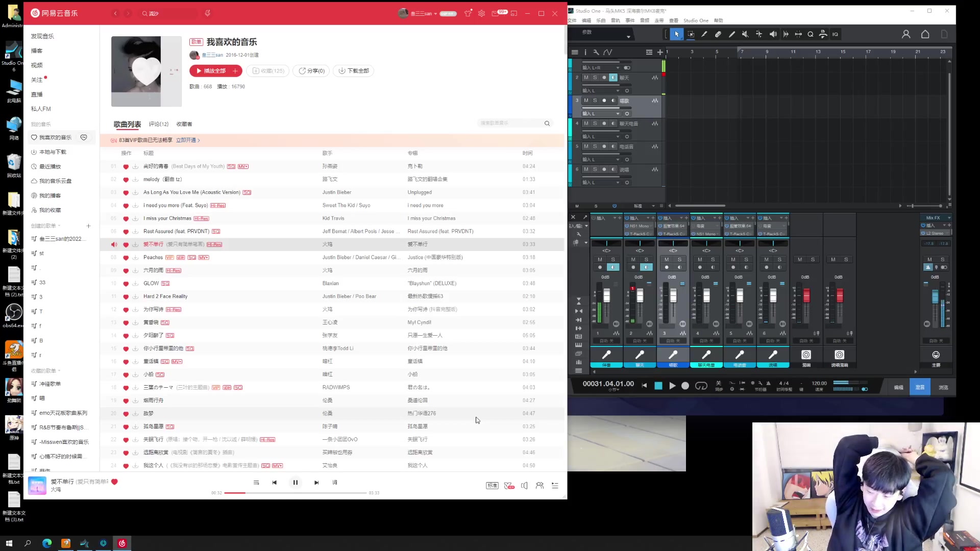Download the song melody in the playlist
The height and width of the screenshot is (551, 980).
(x=135, y=180)
